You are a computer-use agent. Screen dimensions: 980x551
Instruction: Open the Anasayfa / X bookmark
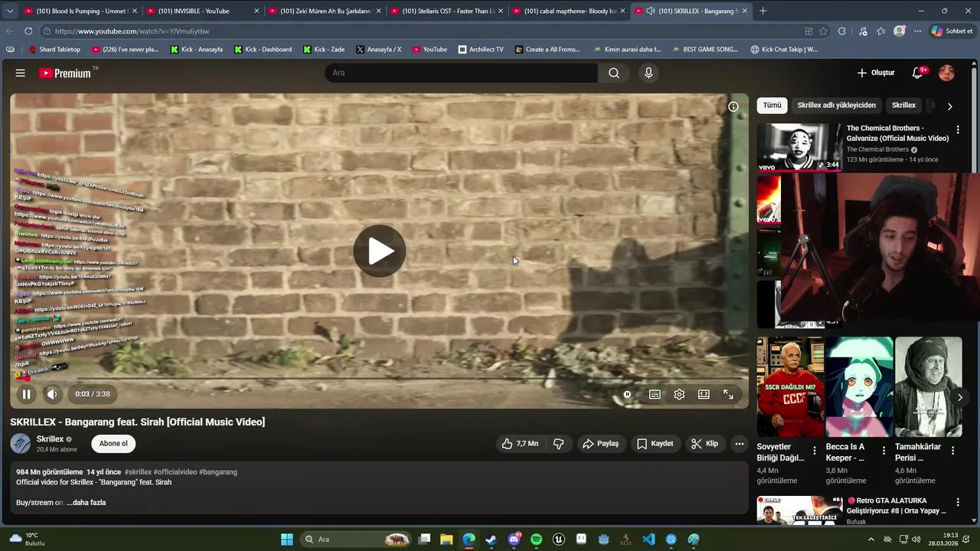378,49
